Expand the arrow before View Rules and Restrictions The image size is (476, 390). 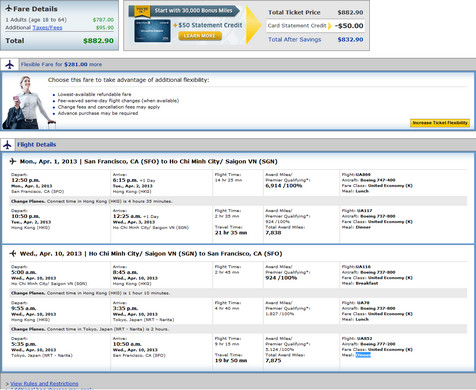[7, 384]
